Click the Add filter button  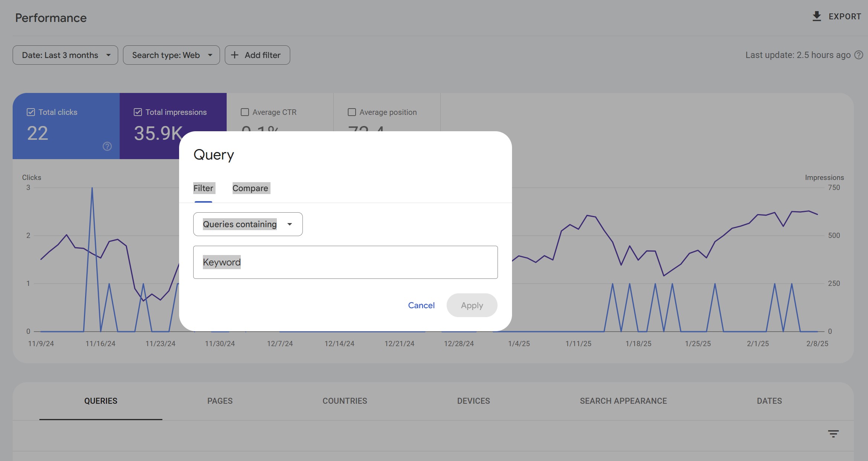pos(257,55)
